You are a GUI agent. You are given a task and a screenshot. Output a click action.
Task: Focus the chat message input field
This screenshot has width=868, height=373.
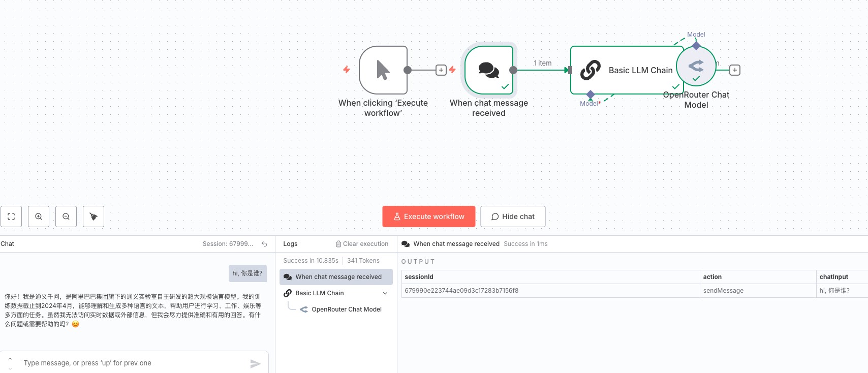click(132, 363)
